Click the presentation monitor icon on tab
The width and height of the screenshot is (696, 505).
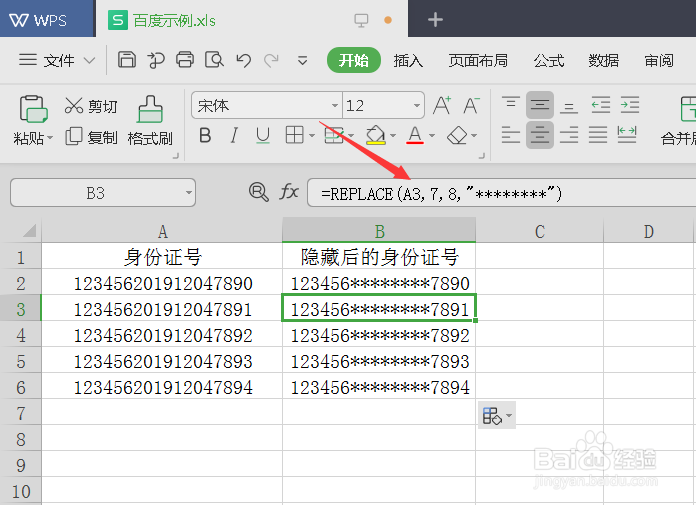click(x=361, y=20)
